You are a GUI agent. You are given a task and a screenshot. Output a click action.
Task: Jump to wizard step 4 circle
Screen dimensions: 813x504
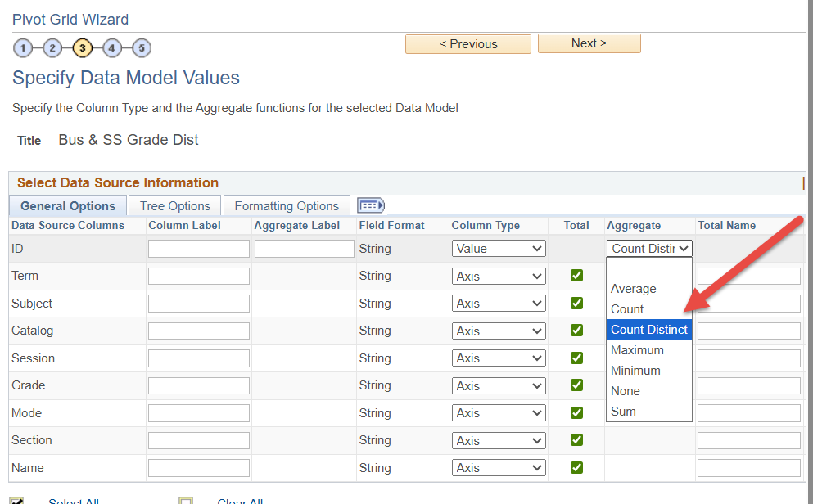[112, 47]
